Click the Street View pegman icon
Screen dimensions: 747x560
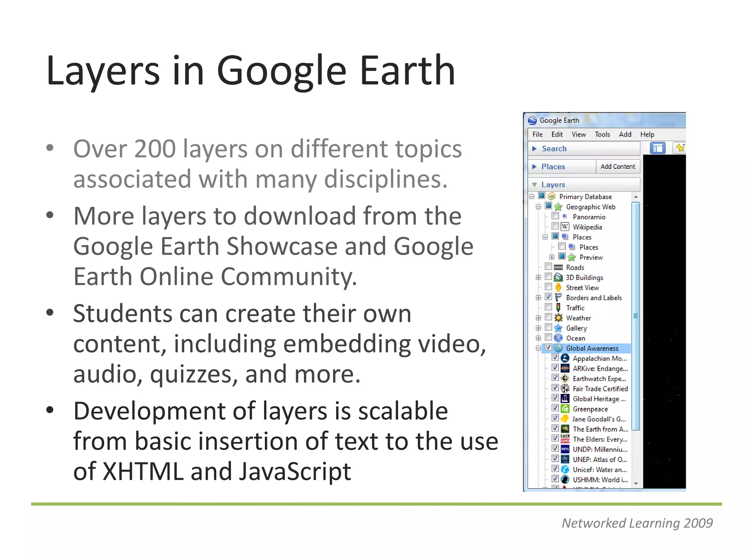tap(558, 288)
